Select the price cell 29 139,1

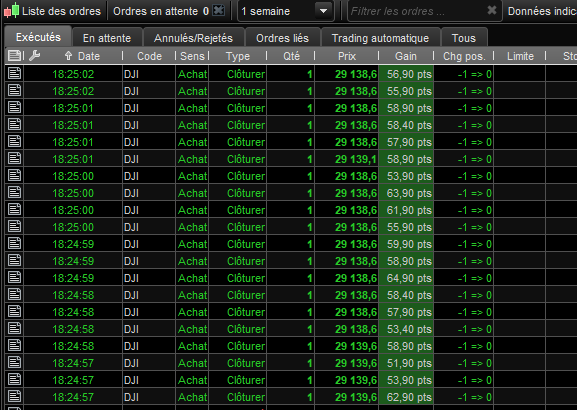(347, 159)
